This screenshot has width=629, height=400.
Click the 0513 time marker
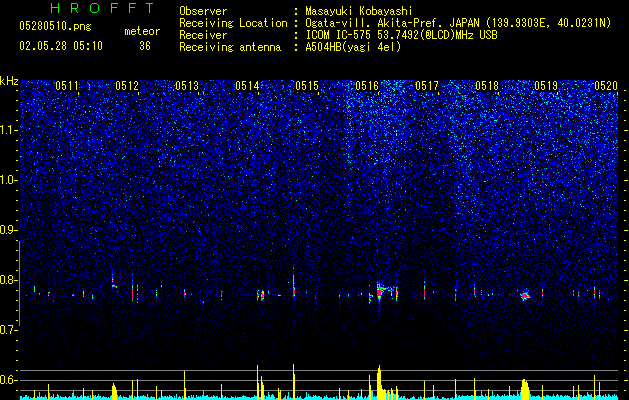tap(187, 86)
